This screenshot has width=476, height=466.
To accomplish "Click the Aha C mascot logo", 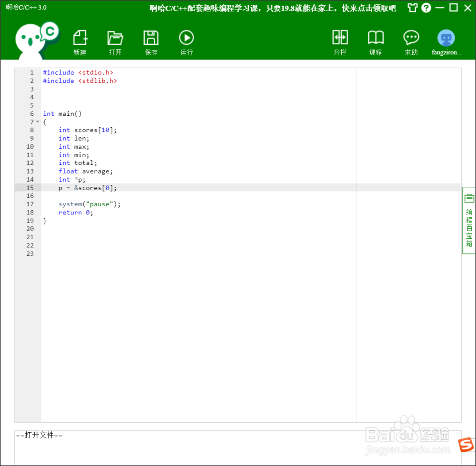I will [37, 40].
